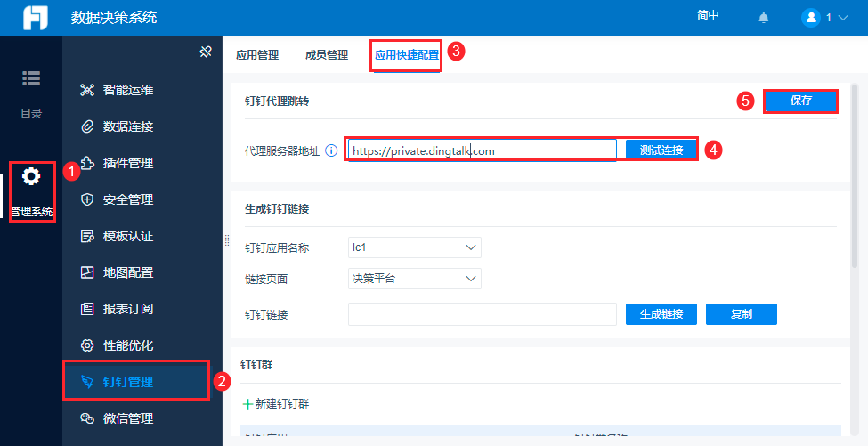Click the 生成钉钉链接 section heading

pos(277,208)
